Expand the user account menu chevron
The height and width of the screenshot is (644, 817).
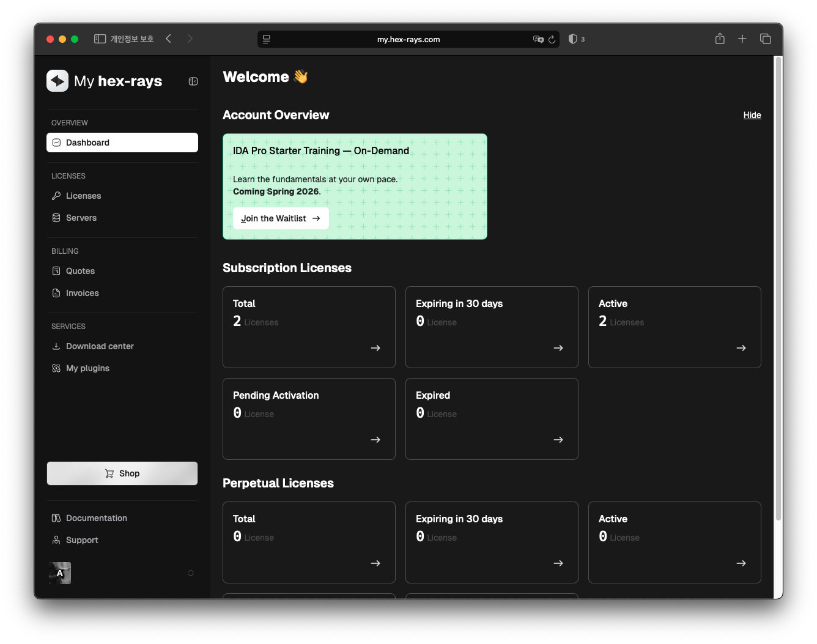tap(191, 573)
